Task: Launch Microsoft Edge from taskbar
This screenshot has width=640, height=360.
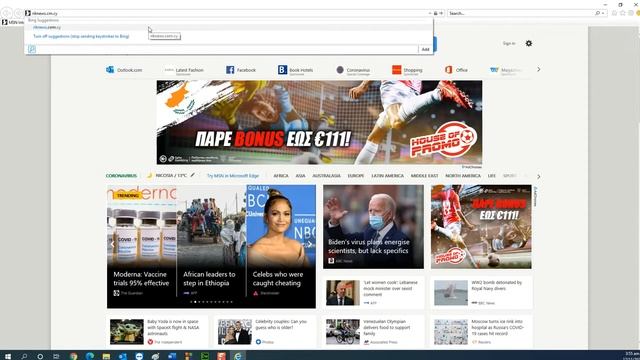Action: 90,356
